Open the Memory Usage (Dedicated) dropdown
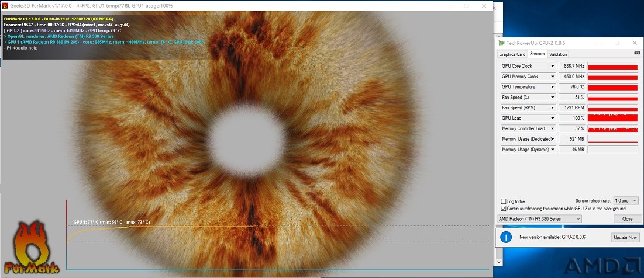 (553, 139)
